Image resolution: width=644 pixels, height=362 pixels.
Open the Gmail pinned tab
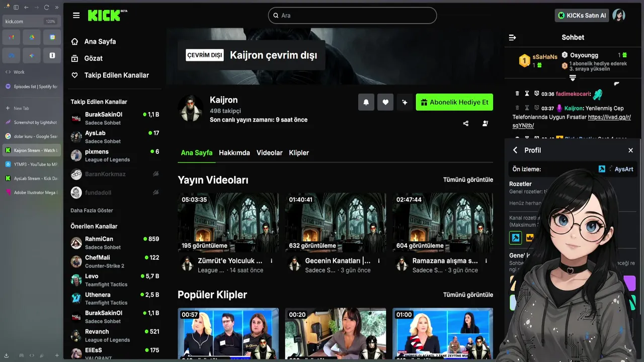[x=11, y=37]
